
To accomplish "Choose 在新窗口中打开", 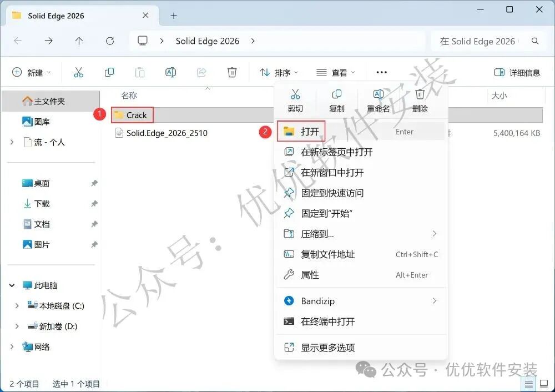I will pos(361,173).
